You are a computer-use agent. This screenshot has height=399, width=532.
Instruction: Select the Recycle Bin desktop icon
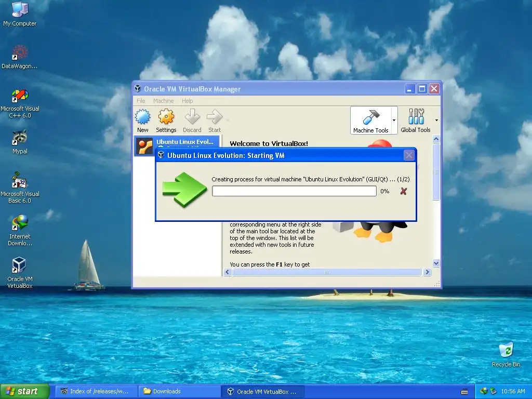point(506,354)
